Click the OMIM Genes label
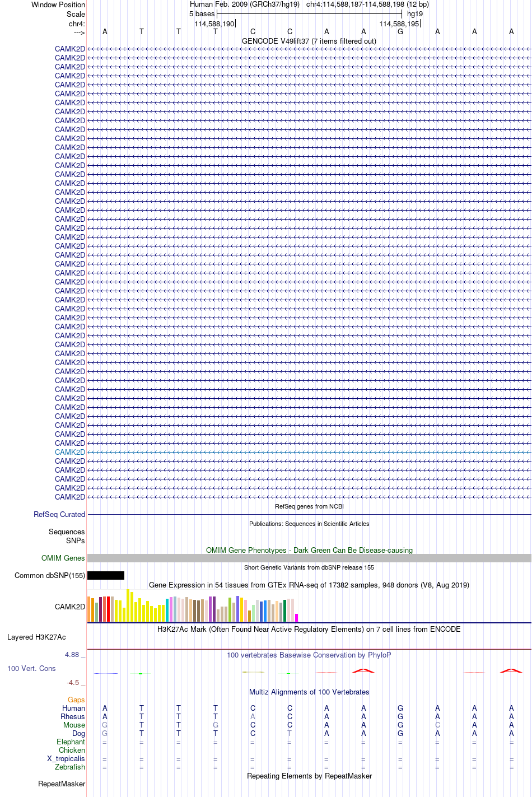The width and height of the screenshot is (532, 797). click(x=63, y=558)
